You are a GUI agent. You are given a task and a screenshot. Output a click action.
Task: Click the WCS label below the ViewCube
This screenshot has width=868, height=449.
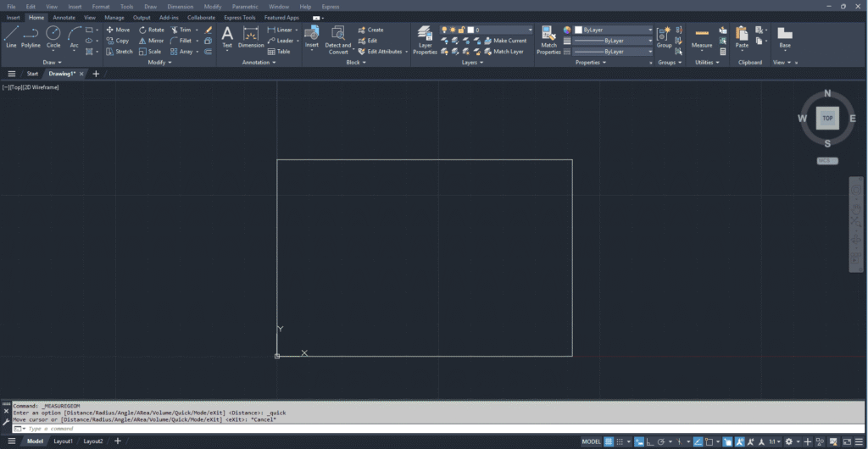(827, 161)
